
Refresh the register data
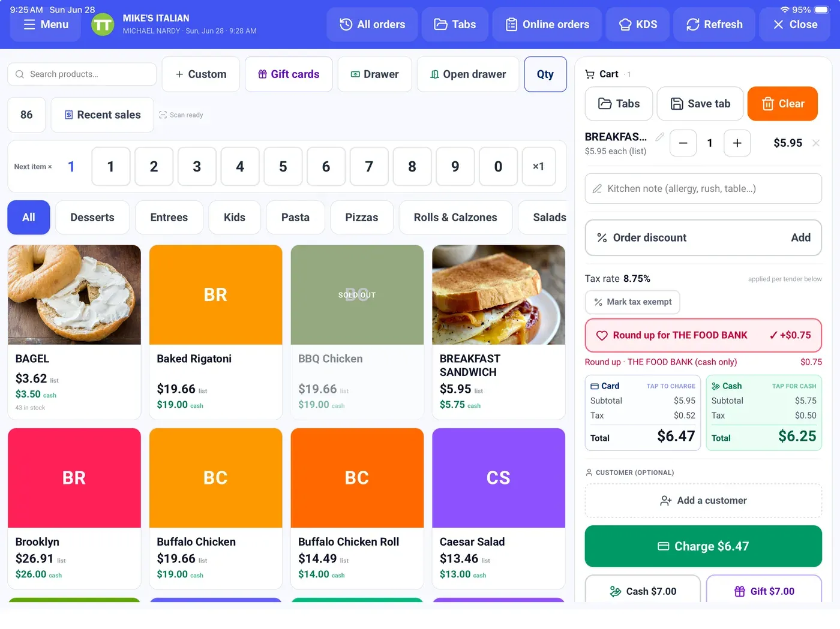[x=714, y=25]
